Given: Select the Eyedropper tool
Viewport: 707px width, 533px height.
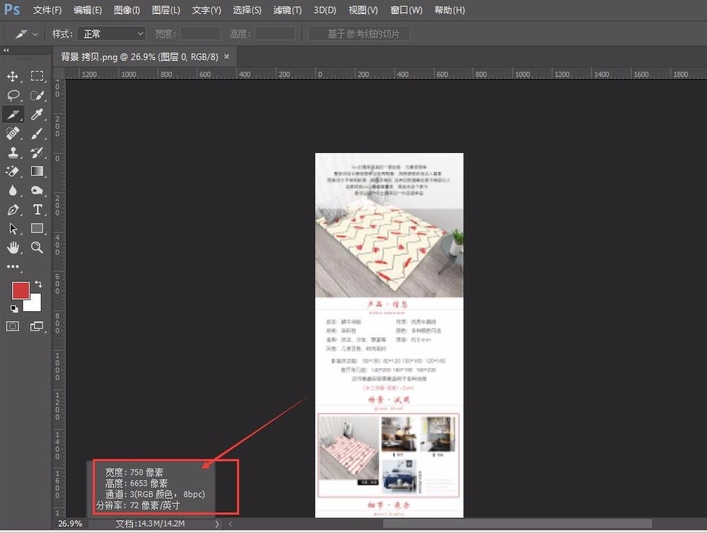Looking at the screenshot, I should tap(37, 114).
